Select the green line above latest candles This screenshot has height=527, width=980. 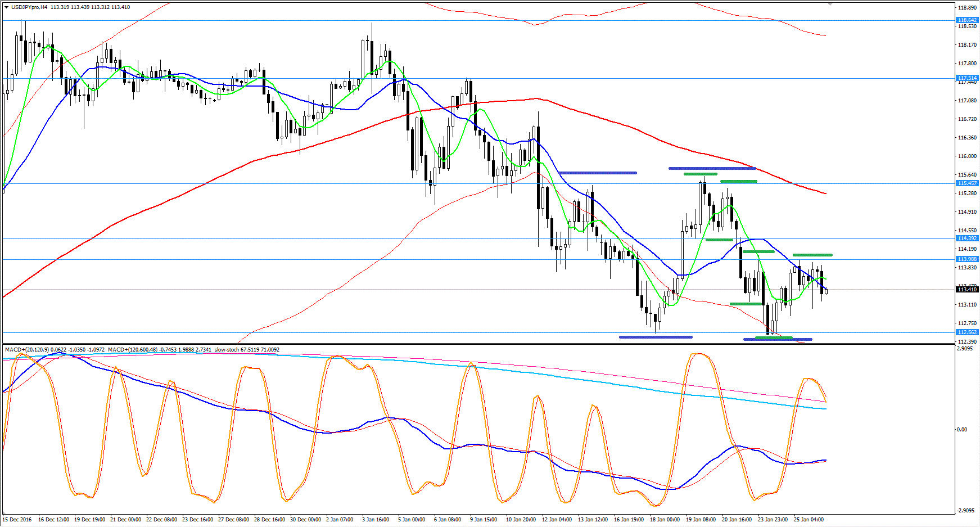click(x=812, y=255)
